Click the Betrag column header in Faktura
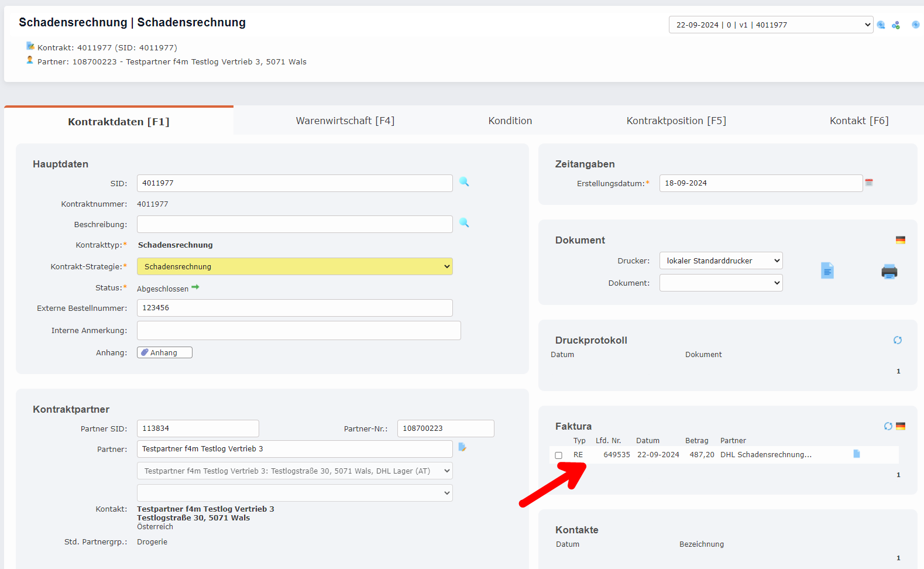 [x=697, y=441]
